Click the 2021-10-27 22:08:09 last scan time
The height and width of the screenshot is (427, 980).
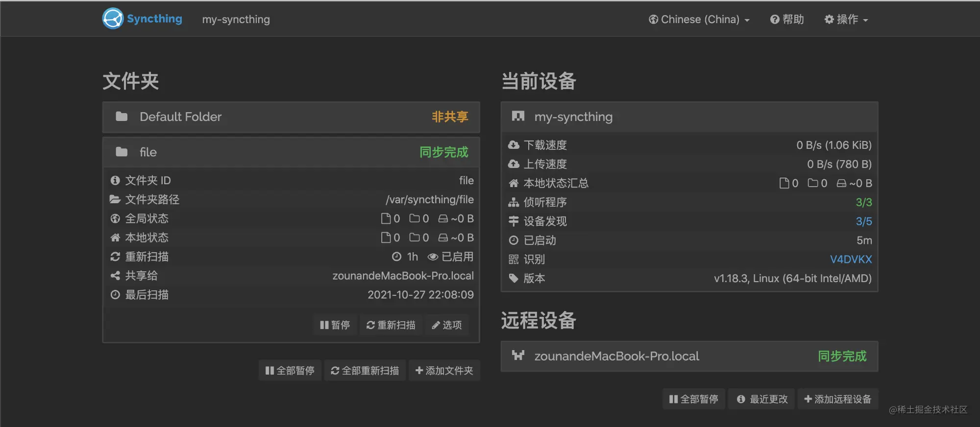(421, 295)
